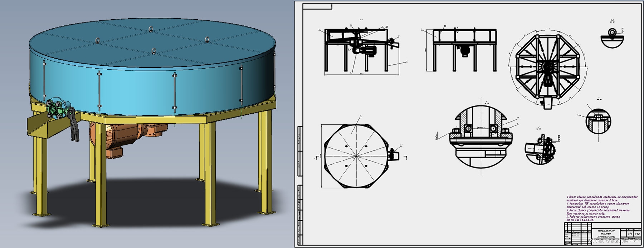Select the right eye bolt on the lid
Screen dimensions: 644x248
coord(206,39)
